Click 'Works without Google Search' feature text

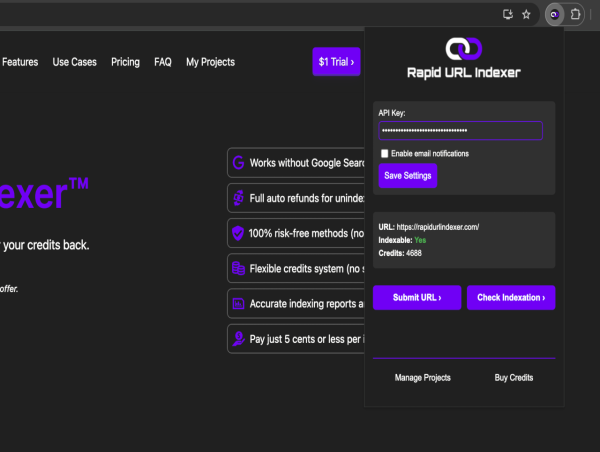[x=307, y=163]
